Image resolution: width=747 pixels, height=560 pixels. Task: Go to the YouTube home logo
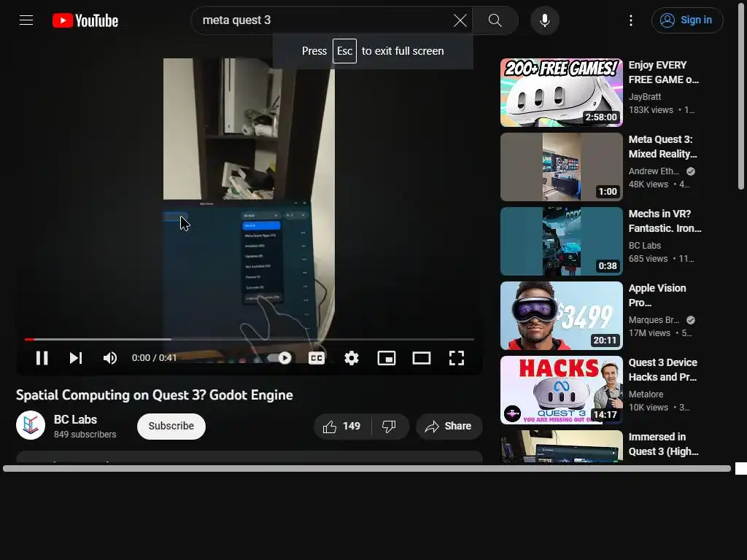click(85, 20)
